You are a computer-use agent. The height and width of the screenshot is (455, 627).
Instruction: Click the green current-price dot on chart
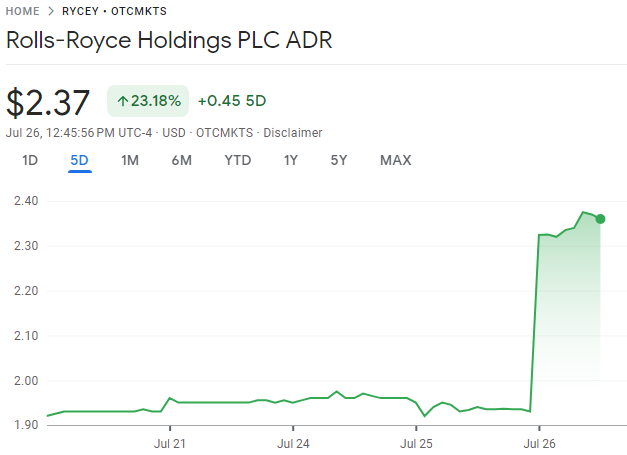[600, 219]
